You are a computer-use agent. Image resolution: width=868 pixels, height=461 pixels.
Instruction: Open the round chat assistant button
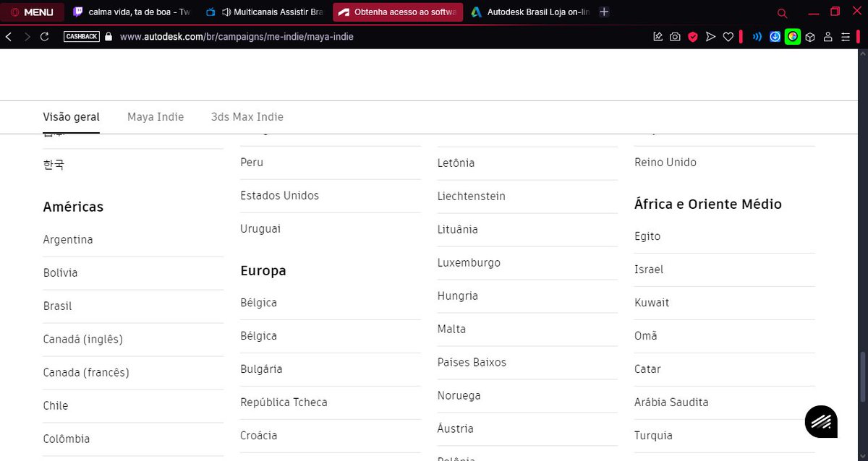click(x=821, y=421)
